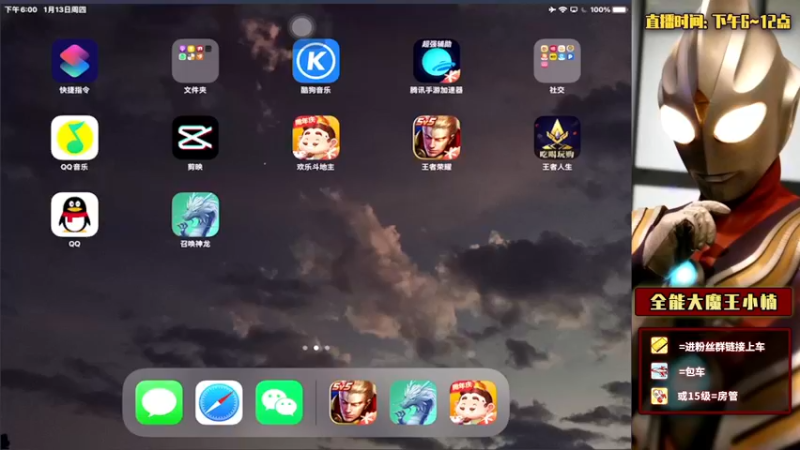Tap the airplane mode status icon

point(552,10)
